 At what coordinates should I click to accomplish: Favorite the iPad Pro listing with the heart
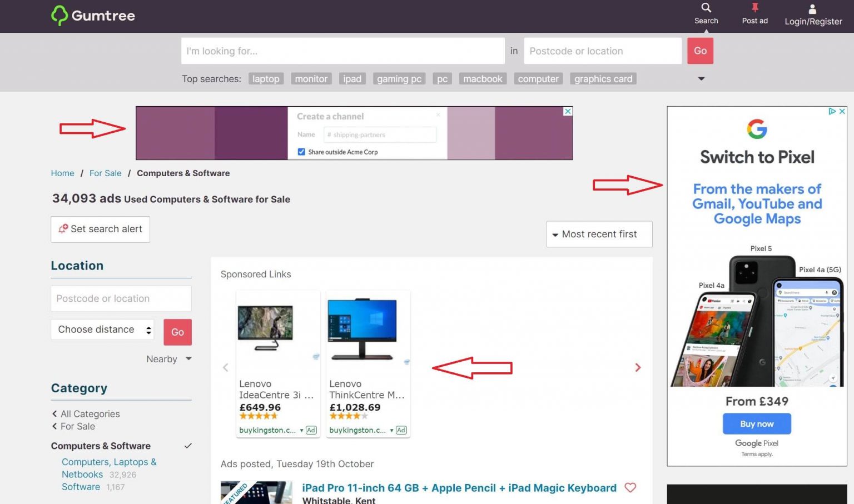(630, 487)
